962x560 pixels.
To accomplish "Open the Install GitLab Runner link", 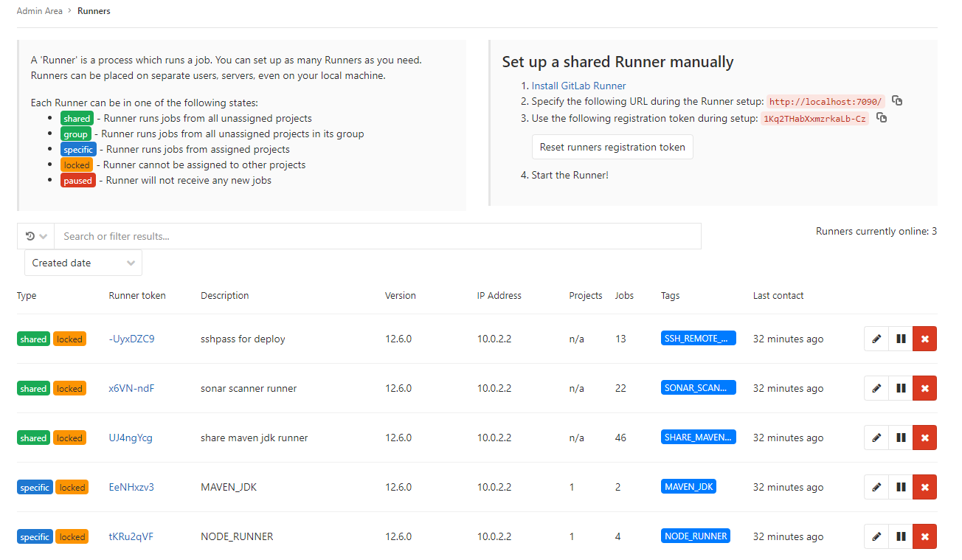I will (579, 85).
